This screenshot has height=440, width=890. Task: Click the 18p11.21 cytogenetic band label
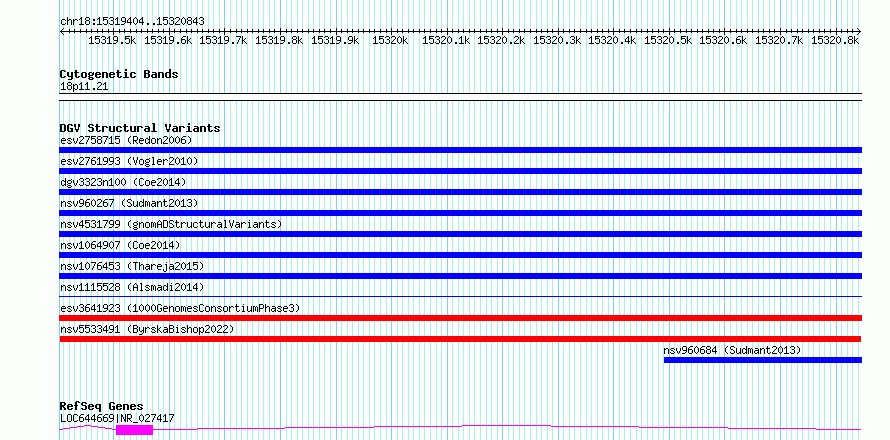[84, 87]
